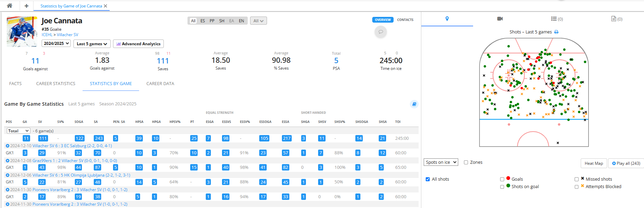
Task: Click the home icon tab
Action: coord(9,6)
